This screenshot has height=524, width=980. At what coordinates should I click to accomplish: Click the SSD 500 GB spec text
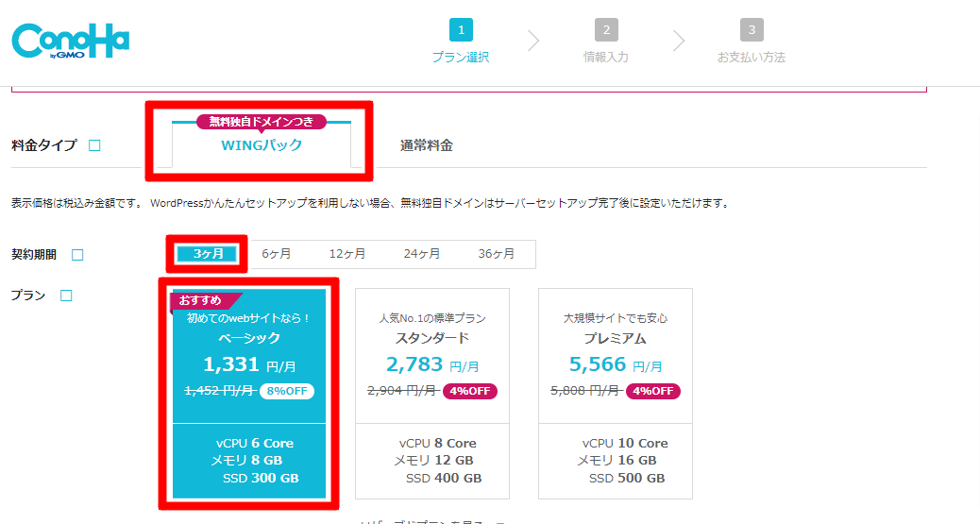tap(627, 479)
